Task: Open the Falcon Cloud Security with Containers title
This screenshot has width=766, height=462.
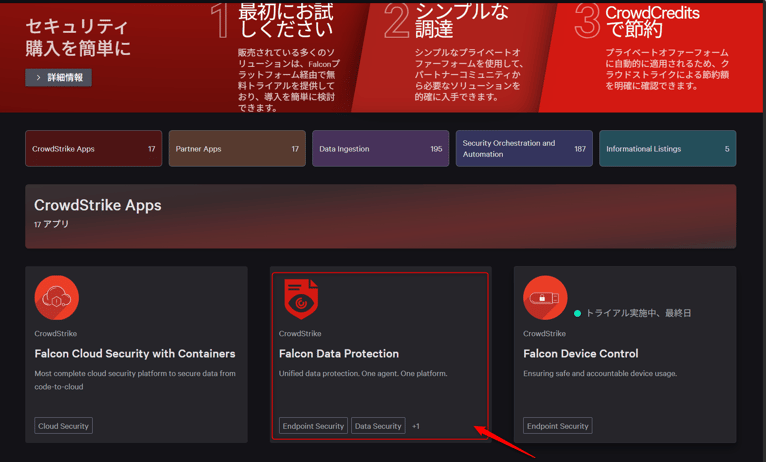Action: point(135,354)
